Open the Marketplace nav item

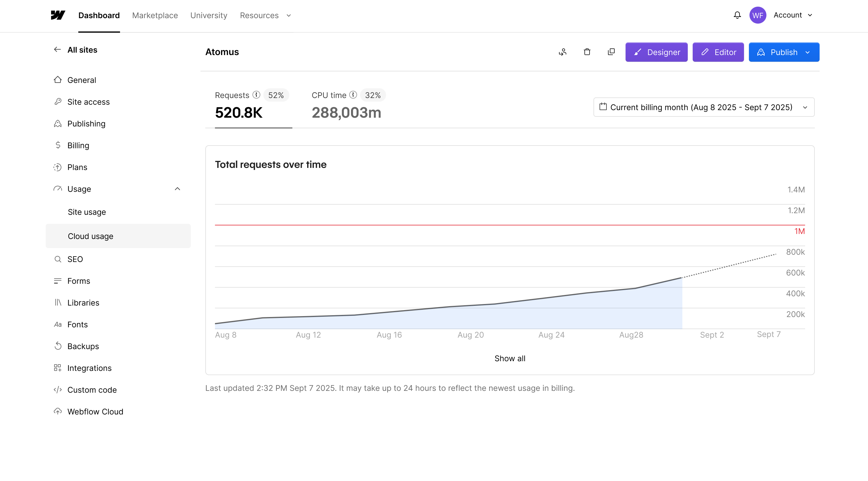tap(155, 15)
